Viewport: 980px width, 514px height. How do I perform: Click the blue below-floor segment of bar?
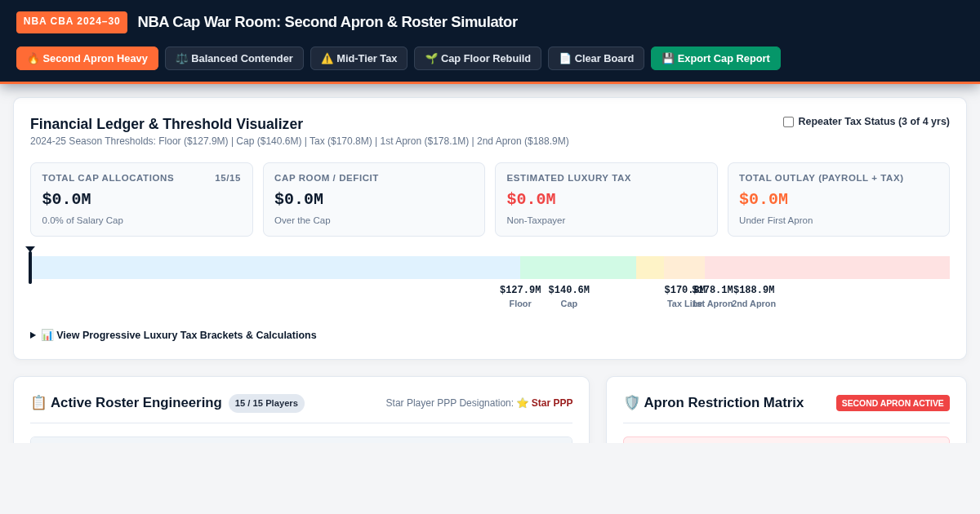coord(275,268)
